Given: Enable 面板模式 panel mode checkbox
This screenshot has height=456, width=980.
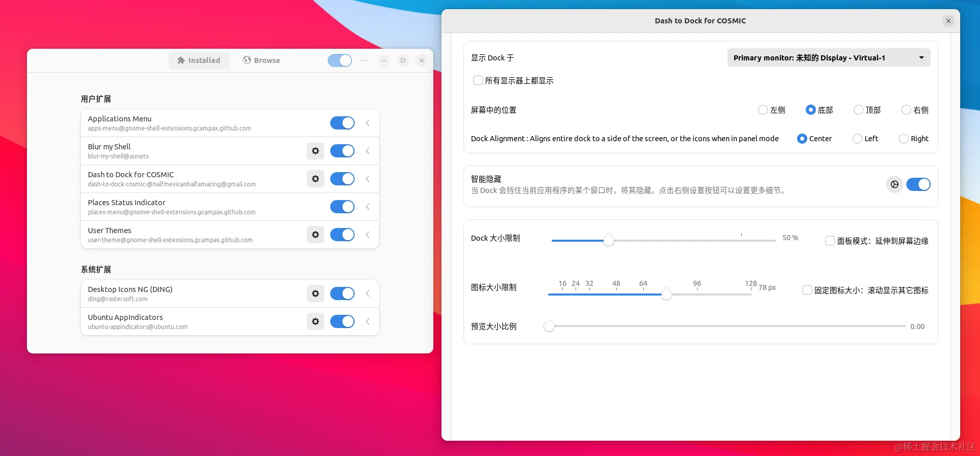Looking at the screenshot, I should tap(830, 241).
